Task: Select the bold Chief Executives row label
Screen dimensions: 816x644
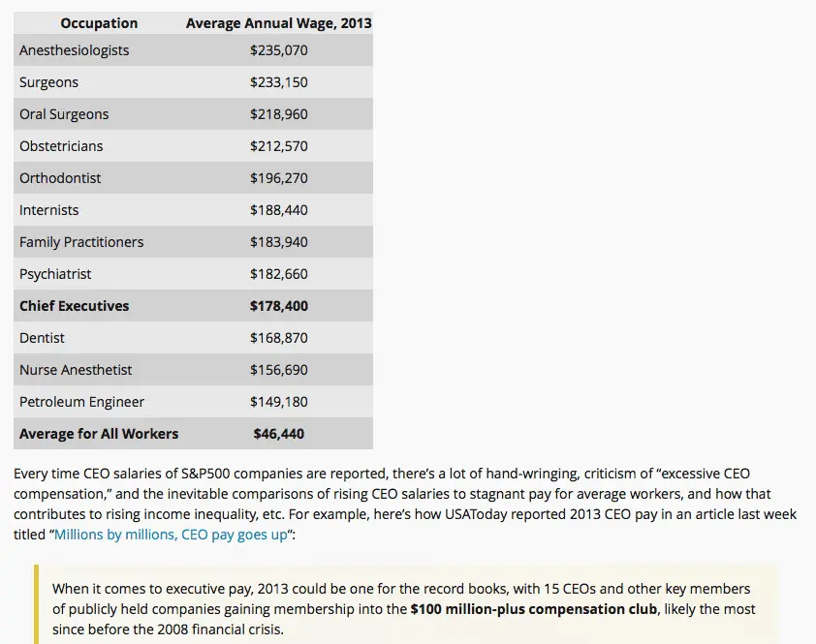Action: pos(74,306)
